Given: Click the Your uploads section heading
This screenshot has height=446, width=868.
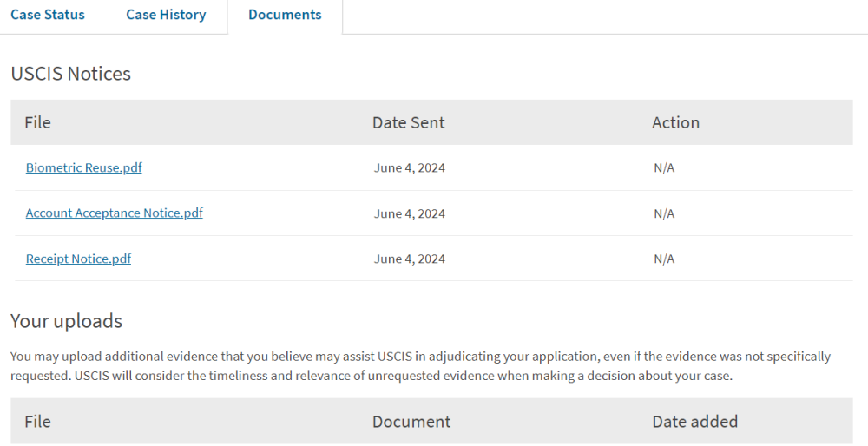Looking at the screenshot, I should 67,321.
